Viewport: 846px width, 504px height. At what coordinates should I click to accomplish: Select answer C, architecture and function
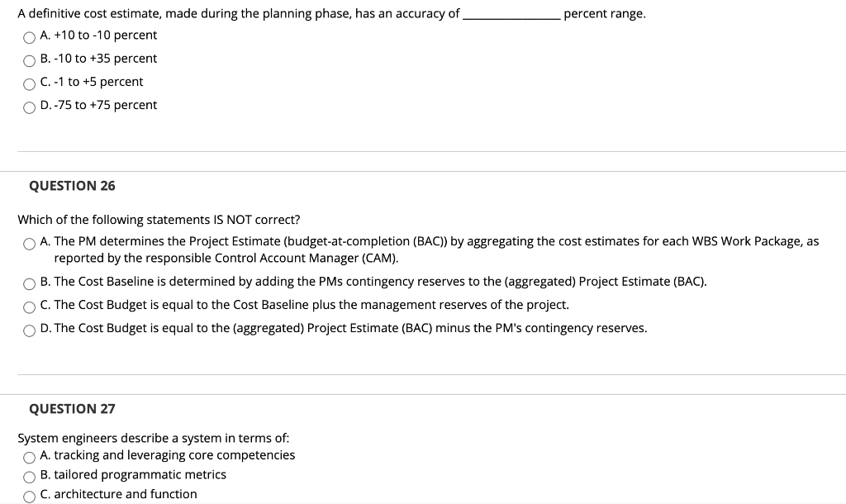tap(30, 494)
